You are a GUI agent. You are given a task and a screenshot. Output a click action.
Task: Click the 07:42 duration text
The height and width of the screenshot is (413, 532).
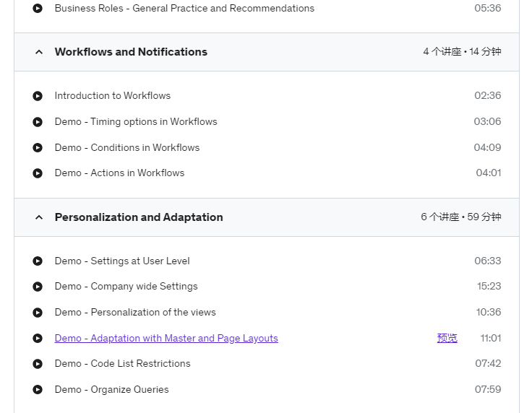[x=488, y=363]
